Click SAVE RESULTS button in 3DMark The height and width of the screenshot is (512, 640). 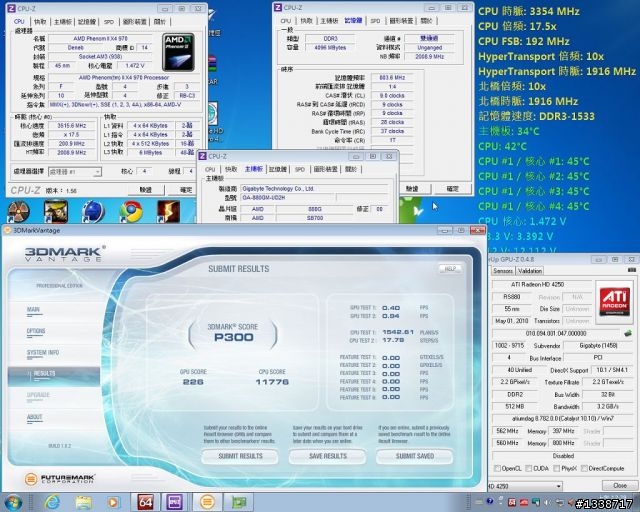(x=328, y=456)
